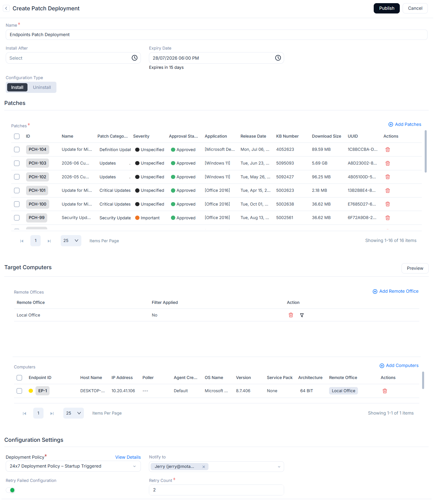Expand the Deployment Policy dropdown
The image size is (437, 504).
135,466
